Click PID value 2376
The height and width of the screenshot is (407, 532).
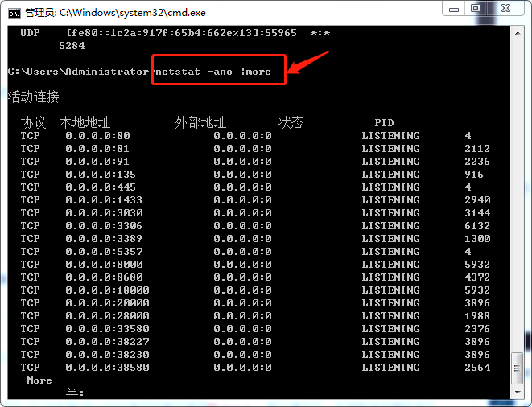coord(477,329)
